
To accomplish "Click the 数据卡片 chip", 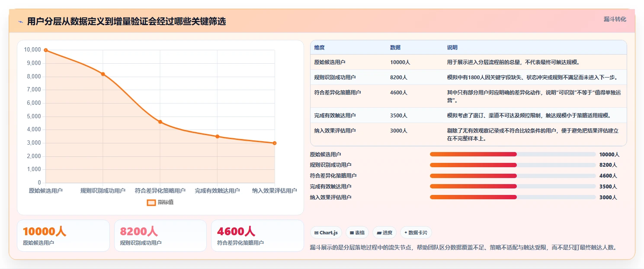I will coord(416,233).
